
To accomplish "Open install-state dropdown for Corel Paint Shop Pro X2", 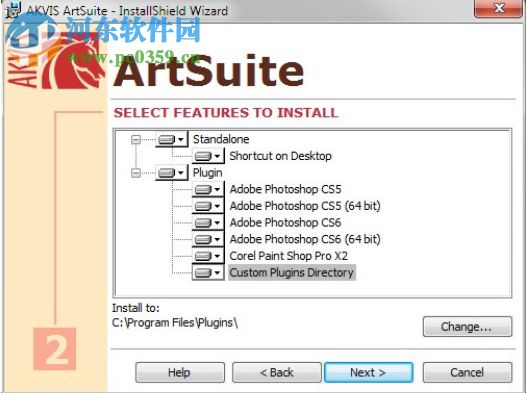I will (208, 256).
